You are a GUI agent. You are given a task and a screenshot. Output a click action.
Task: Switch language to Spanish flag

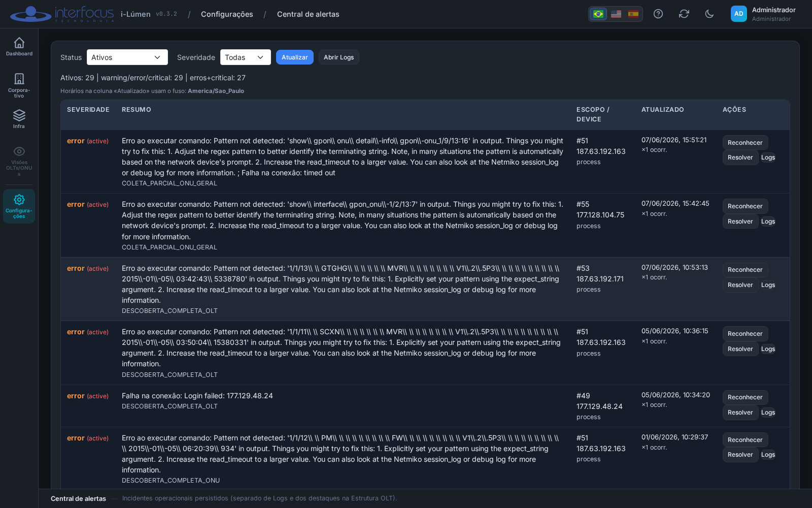coord(633,14)
